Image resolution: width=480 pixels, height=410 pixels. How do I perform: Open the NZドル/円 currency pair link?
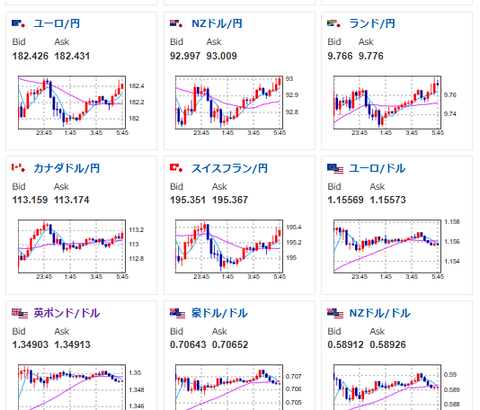(x=217, y=24)
